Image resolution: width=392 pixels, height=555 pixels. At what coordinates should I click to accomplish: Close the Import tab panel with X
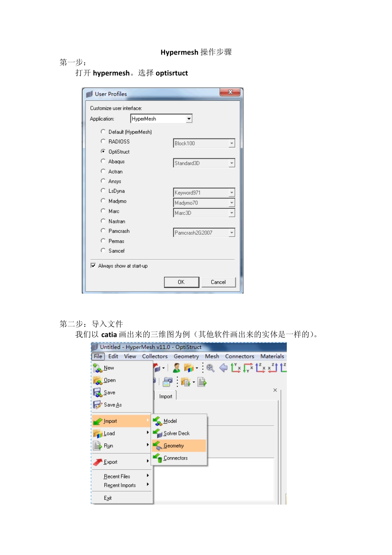(275, 390)
